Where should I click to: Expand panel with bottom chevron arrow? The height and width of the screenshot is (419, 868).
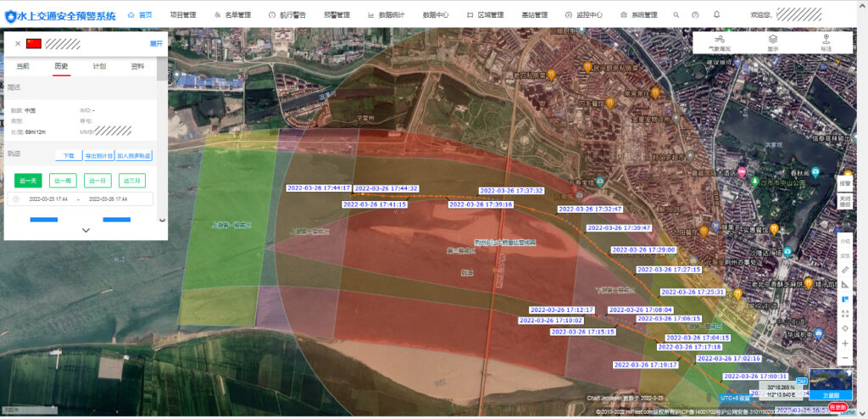pyautogui.click(x=86, y=230)
